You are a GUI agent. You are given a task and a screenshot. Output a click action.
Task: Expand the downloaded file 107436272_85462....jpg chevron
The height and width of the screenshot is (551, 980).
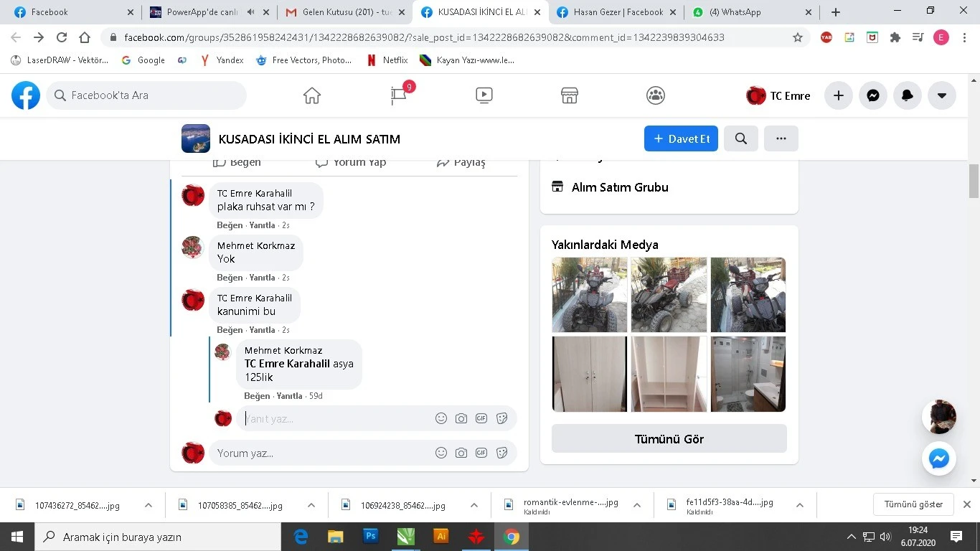[148, 505]
